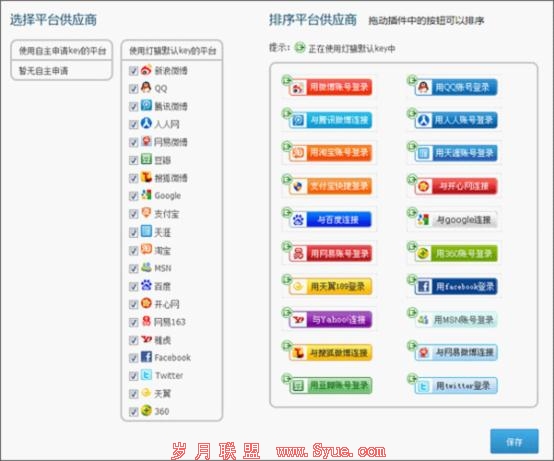Toggle the 百度 checkbox
The width and height of the screenshot is (554, 461).
click(133, 286)
